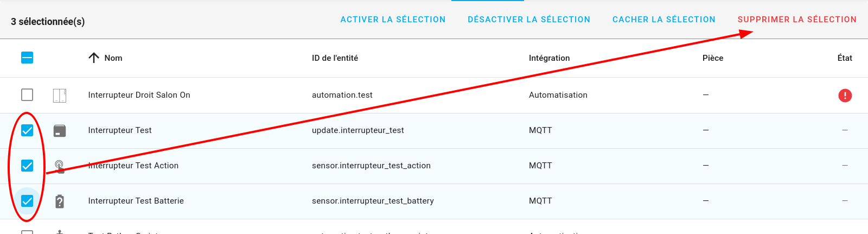Sort by Pièce column header
Screen dimensions: 868x234
(x=713, y=58)
